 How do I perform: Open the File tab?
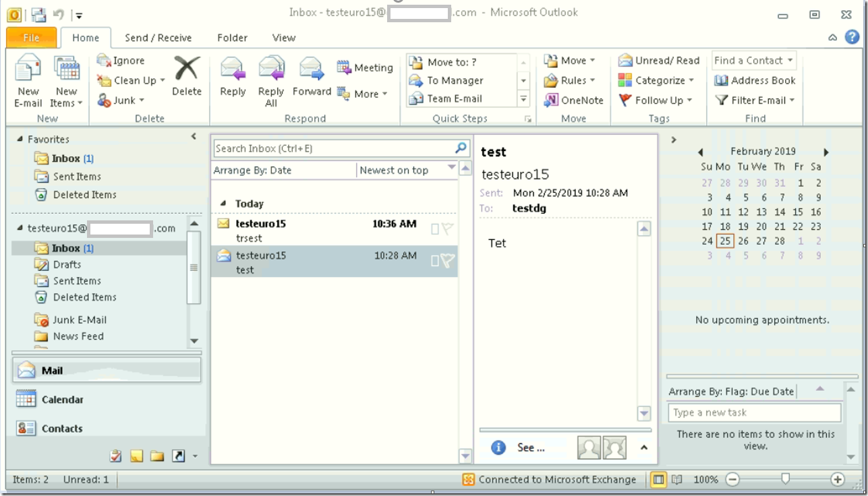[32, 38]
